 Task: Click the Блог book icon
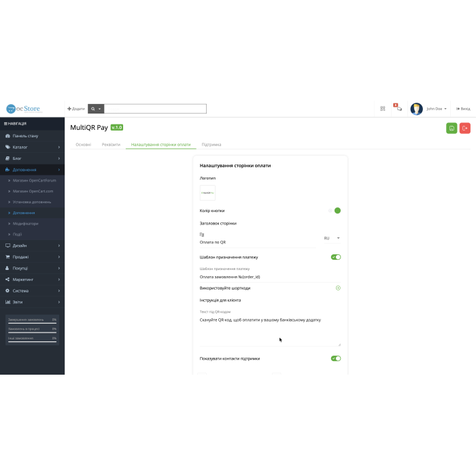[7, 158]
